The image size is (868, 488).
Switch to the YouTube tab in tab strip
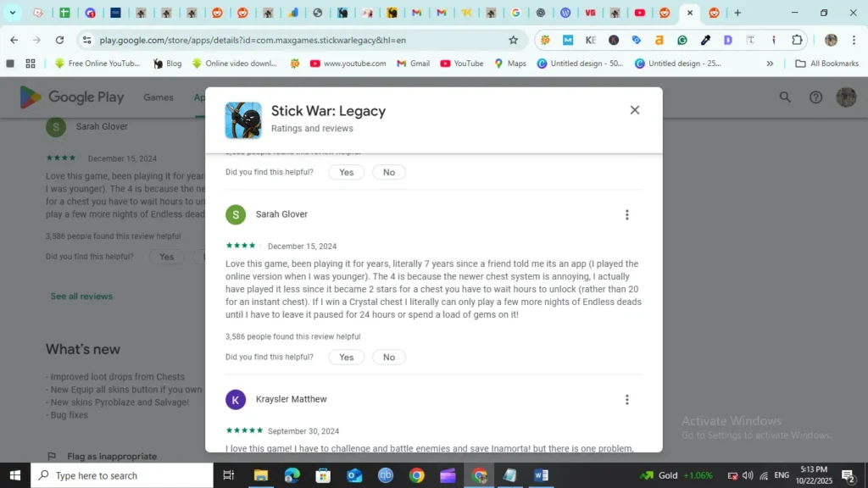(639, 13)
